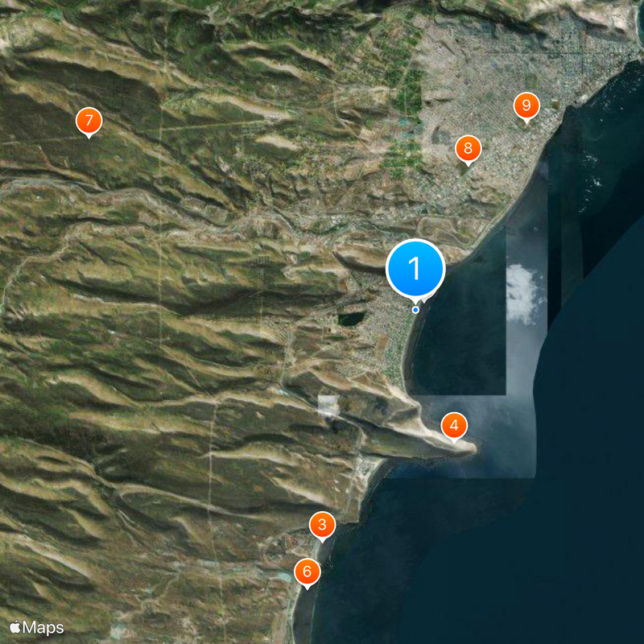644x644 pixels.
Task: Click pin 9 at the top right
Action: tap(527, 104)
